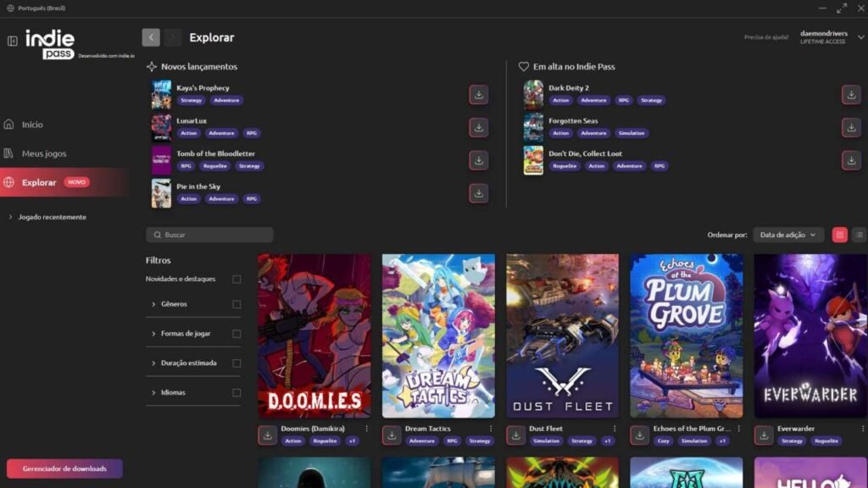Tick the Gêneros filter checkbox

coord(236,304)
